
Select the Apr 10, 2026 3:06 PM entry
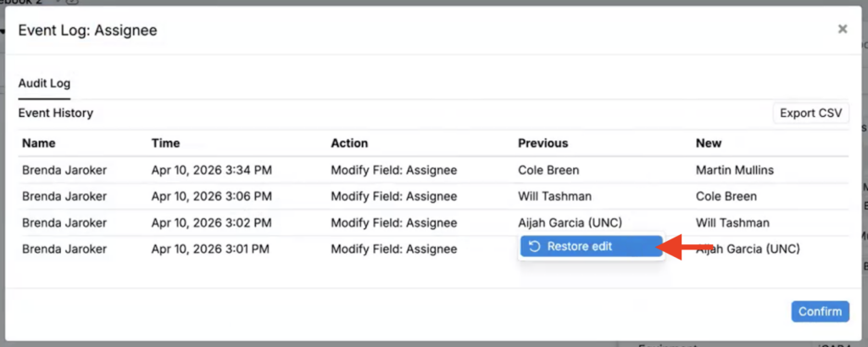pyautogui.click(x=211, y=196)
